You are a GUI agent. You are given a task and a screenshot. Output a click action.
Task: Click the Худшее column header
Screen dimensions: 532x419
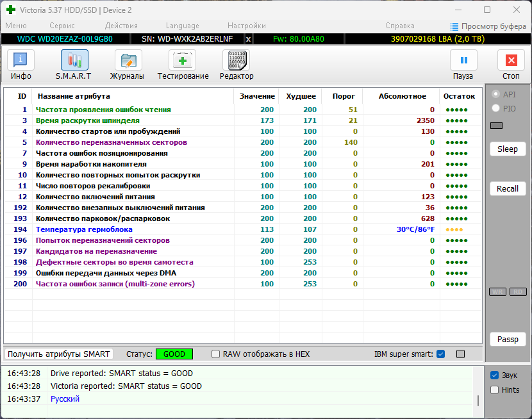[301, 96]
